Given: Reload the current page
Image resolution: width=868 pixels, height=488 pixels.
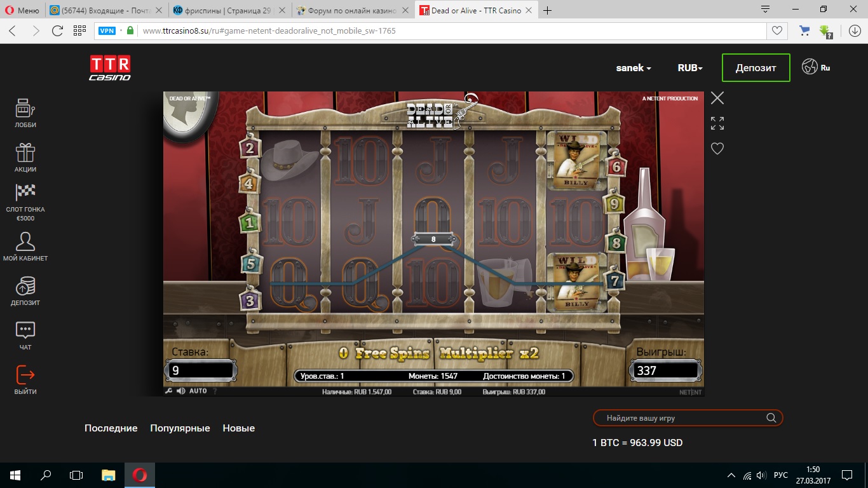Looking at the screenshot, I should (57, 30).
